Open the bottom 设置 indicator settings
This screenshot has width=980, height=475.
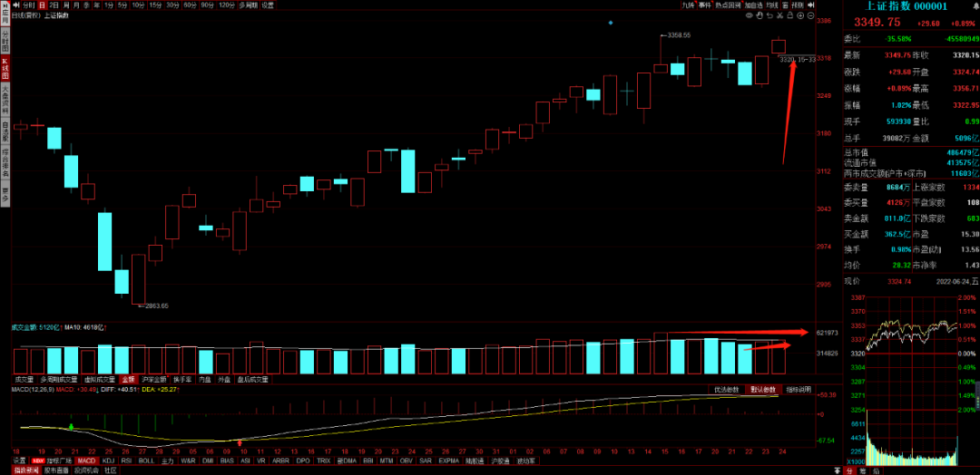[20, 460]
